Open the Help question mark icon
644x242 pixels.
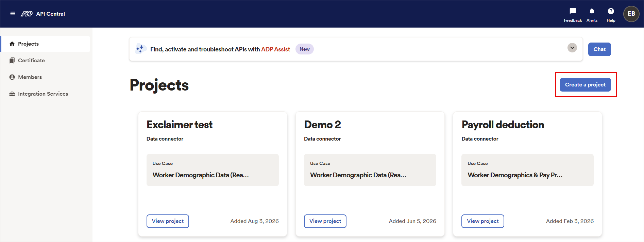[x=611, y=11]
